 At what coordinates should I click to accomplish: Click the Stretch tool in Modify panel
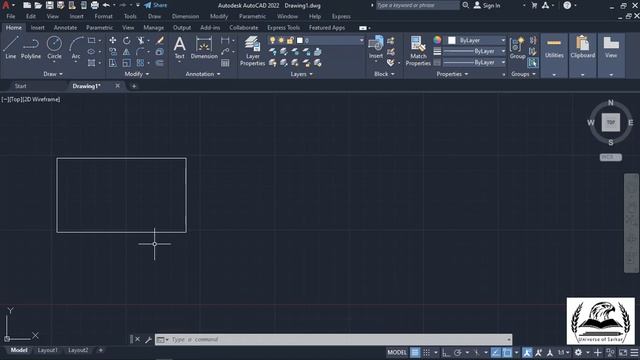point(113,63)
